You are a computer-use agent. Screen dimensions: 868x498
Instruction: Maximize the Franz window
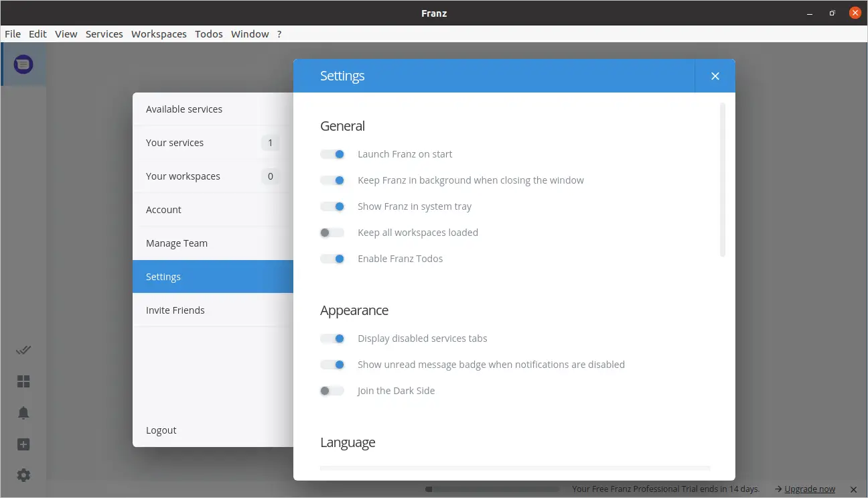pyautogui.click(x=832, y=13)
